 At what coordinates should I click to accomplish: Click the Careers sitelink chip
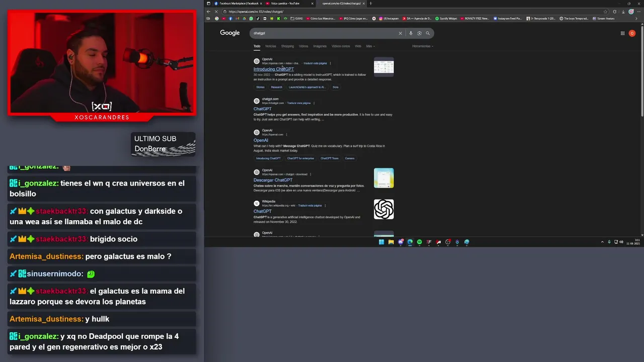[x=350, y=158]
